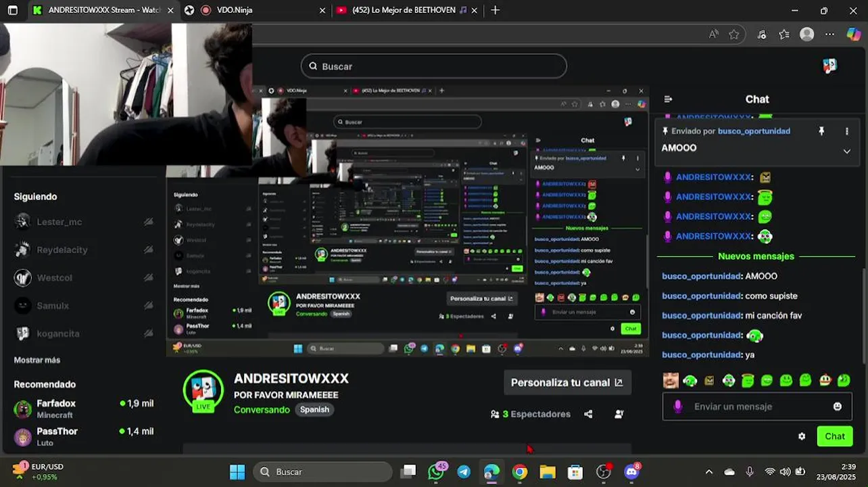Show hidden system tray icons

(708, 471)
